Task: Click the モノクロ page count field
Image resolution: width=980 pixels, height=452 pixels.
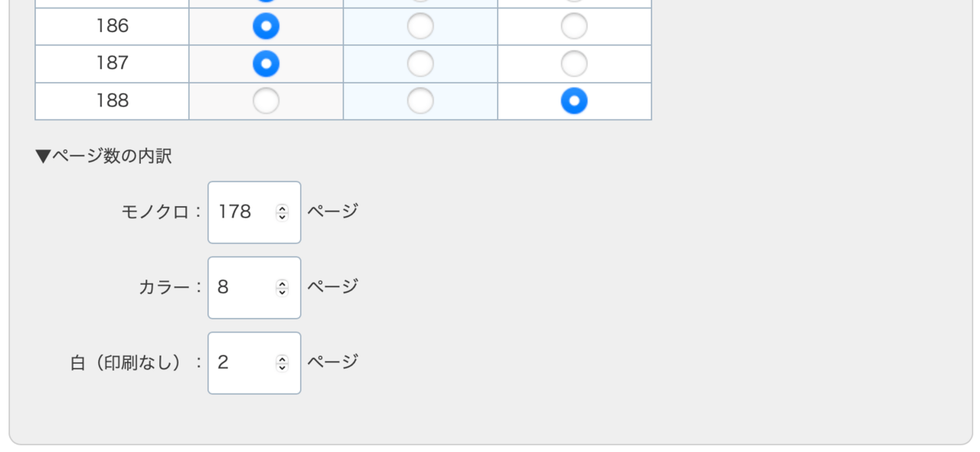Action: 242,212
